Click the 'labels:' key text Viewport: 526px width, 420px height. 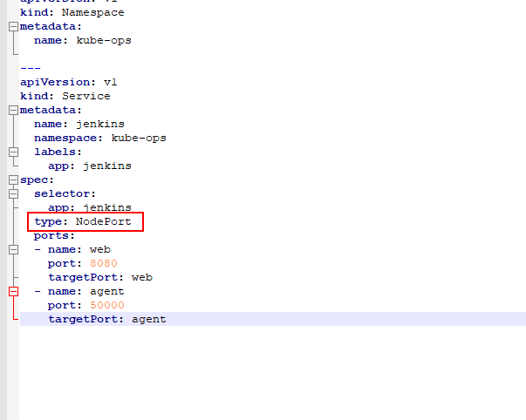click(x=58, y=152)
